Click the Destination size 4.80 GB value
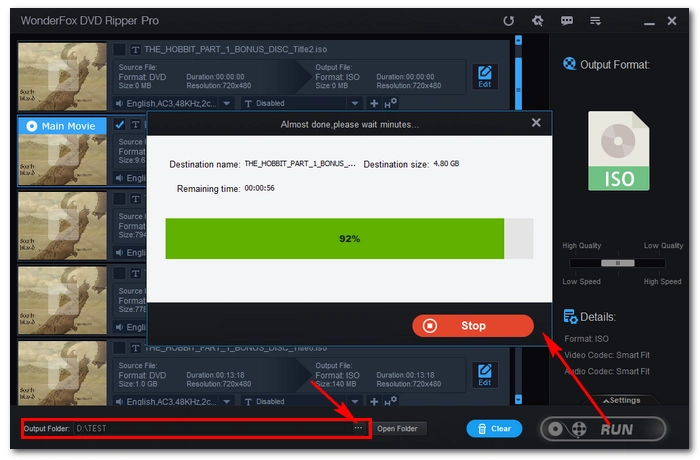 point(446,163)
